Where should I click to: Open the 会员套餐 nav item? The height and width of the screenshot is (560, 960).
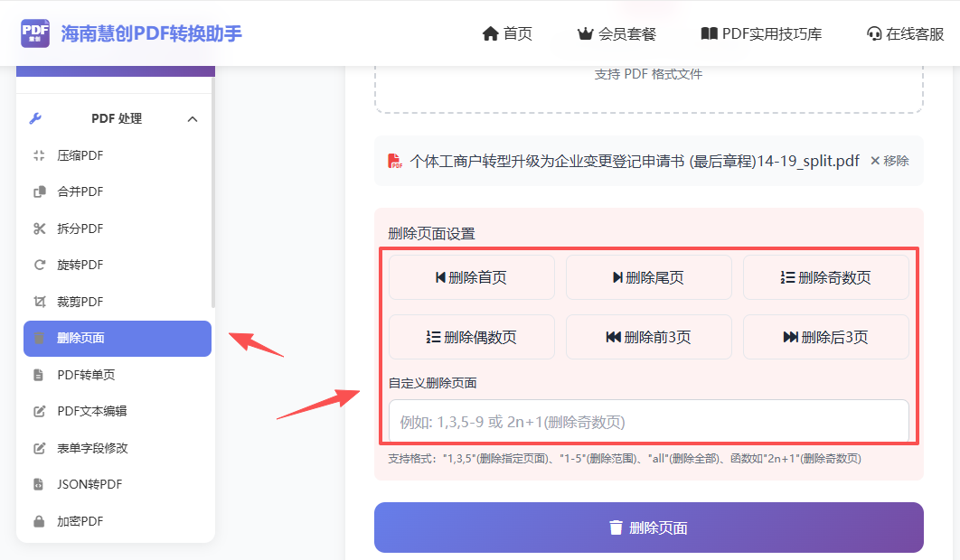[x=616, y=33]
